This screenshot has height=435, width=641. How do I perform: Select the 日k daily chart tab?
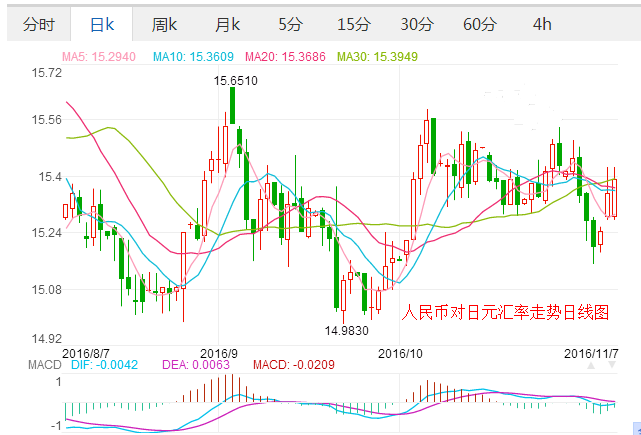tap(102, 25)
